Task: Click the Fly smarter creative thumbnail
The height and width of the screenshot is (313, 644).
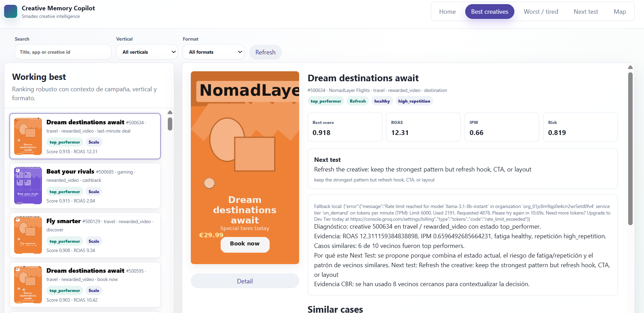Action: coord(28,235)
